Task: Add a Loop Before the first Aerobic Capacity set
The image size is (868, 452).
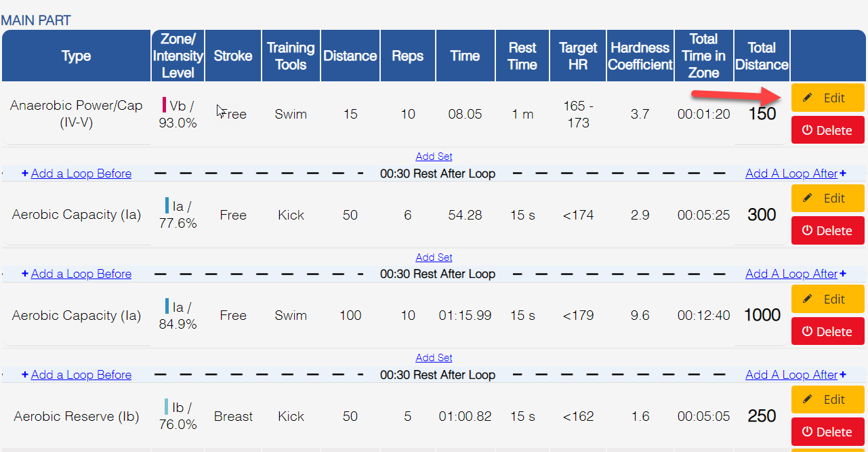Action: pyautogui.click(x=77, y=173)
